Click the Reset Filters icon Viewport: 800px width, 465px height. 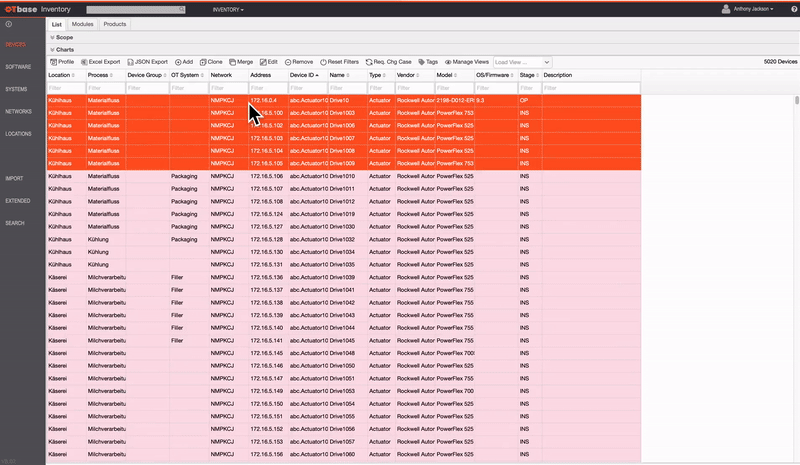point(323,62)
